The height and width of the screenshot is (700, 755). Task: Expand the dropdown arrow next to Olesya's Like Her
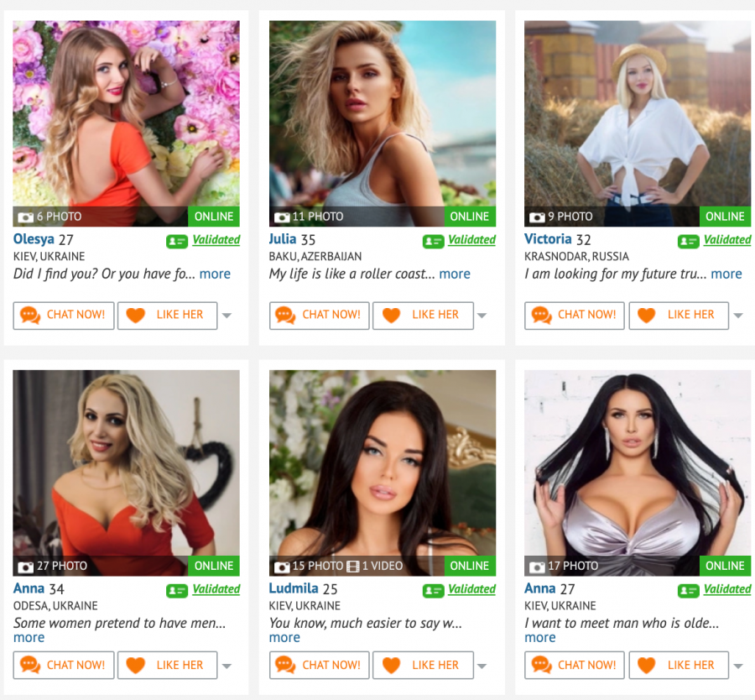click(226, 316)
